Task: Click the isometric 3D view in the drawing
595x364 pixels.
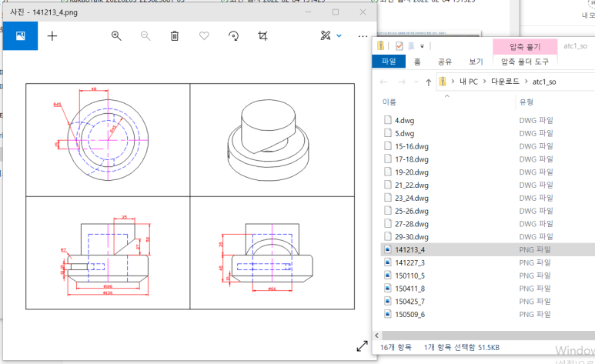Action: [269, 140]
